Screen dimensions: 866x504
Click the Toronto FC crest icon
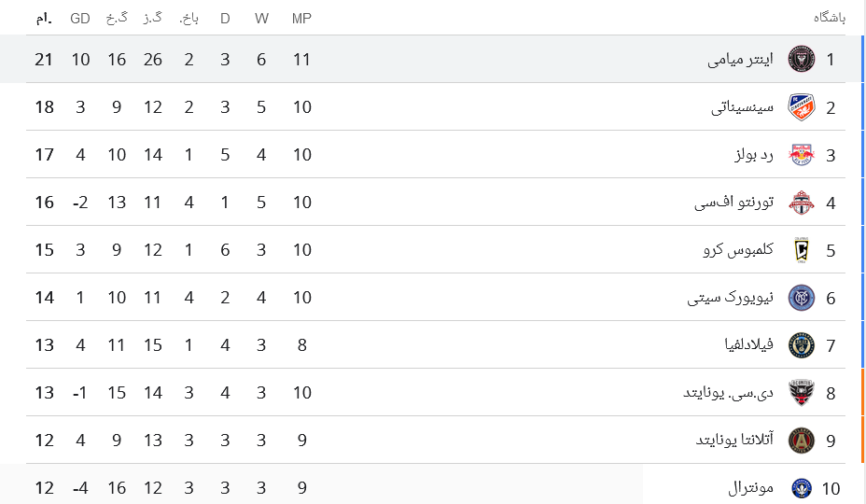click(802, 203)
